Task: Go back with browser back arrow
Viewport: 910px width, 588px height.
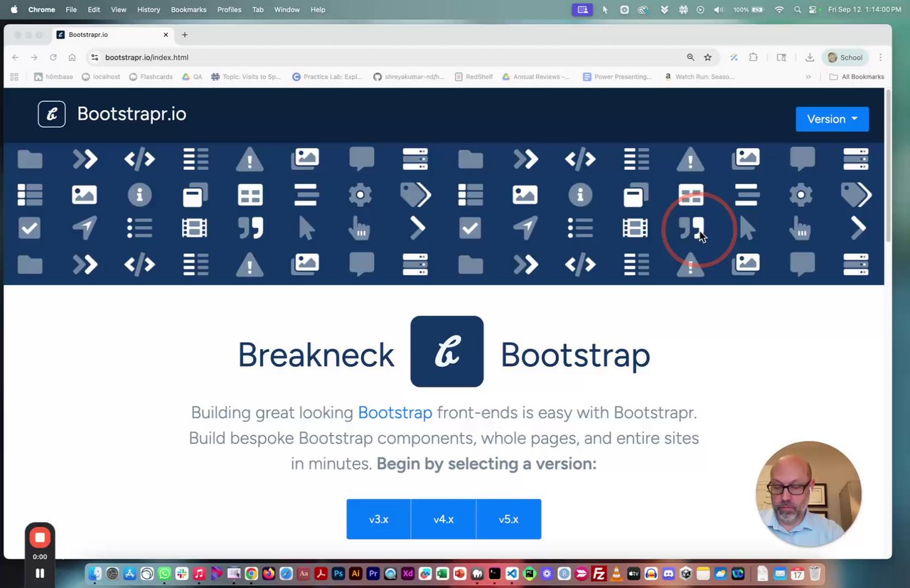Action: pyautogui.click(x=15, y=58)
